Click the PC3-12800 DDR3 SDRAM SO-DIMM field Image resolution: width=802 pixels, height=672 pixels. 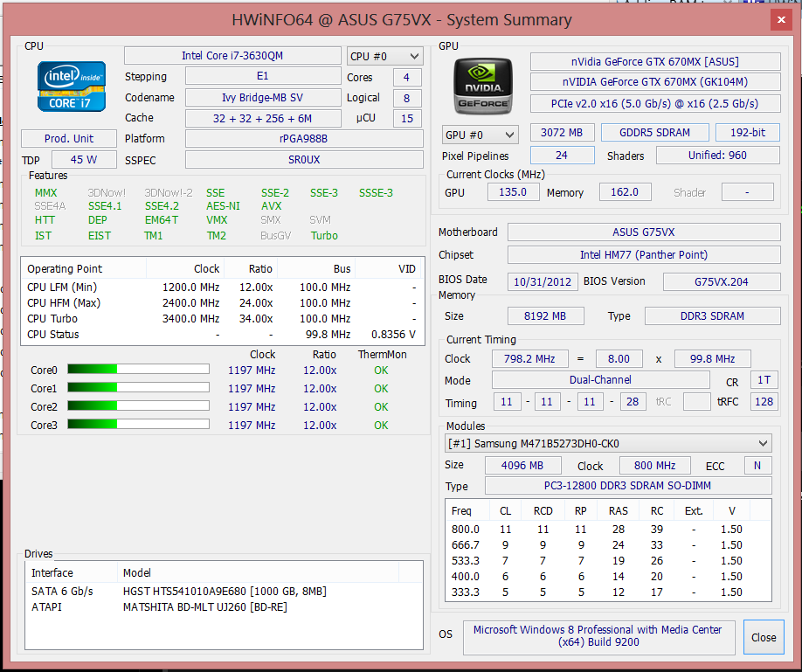[x=628, y=486]
